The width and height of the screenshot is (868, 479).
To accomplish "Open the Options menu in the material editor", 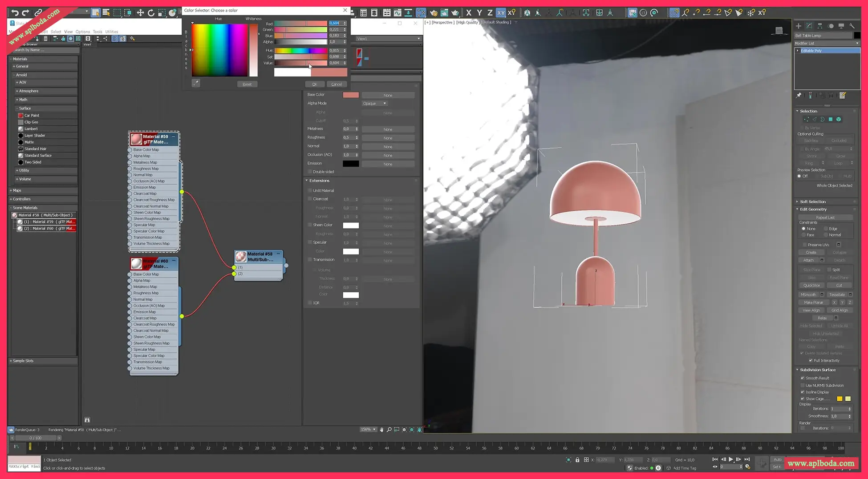I will (83, 32).
